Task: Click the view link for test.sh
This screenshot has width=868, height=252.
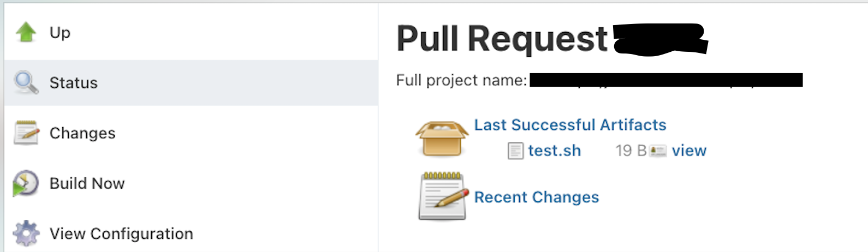Action: [x=689, y=151]
